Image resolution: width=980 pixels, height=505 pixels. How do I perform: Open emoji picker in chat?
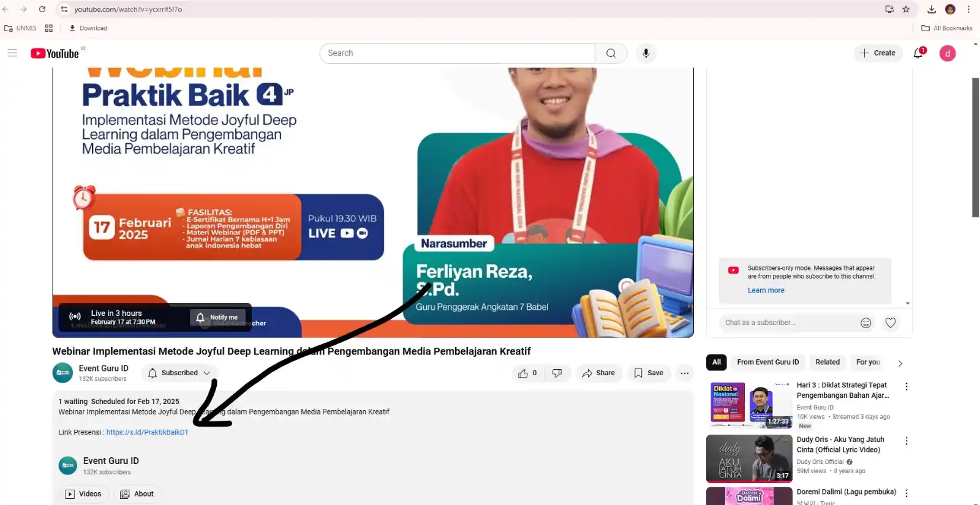865,323
